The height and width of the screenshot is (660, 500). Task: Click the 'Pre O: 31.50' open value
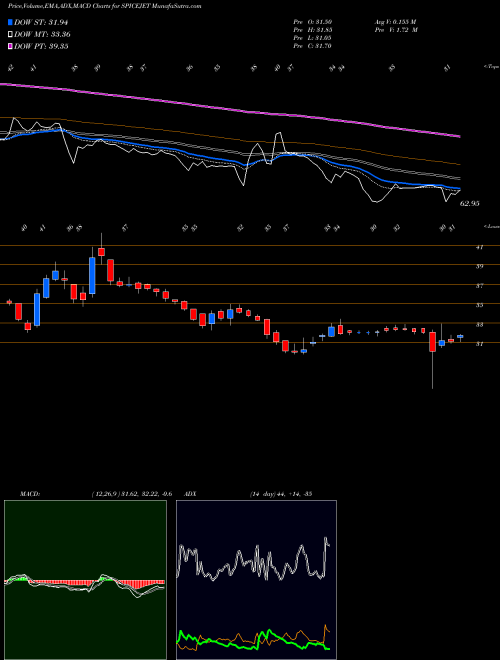313,21
